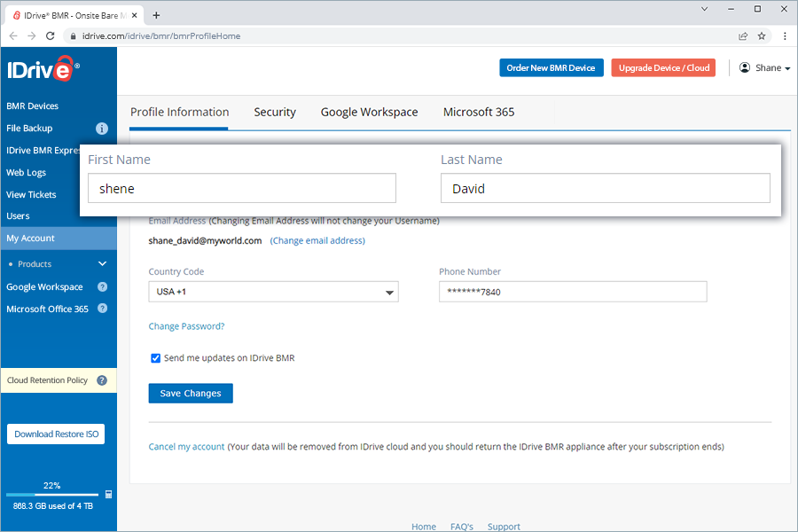Open Cloud Retention Policy help icon
The image size is (798, 532).
pos(102,380)
